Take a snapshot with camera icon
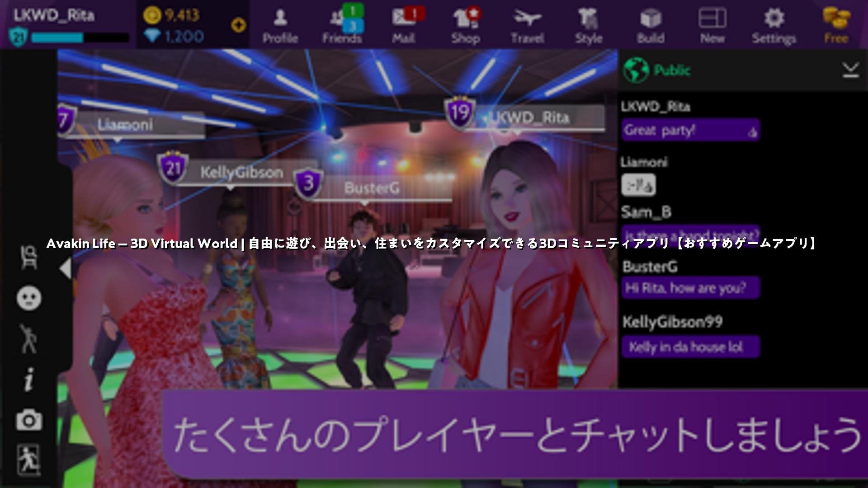 pos(29,420)
